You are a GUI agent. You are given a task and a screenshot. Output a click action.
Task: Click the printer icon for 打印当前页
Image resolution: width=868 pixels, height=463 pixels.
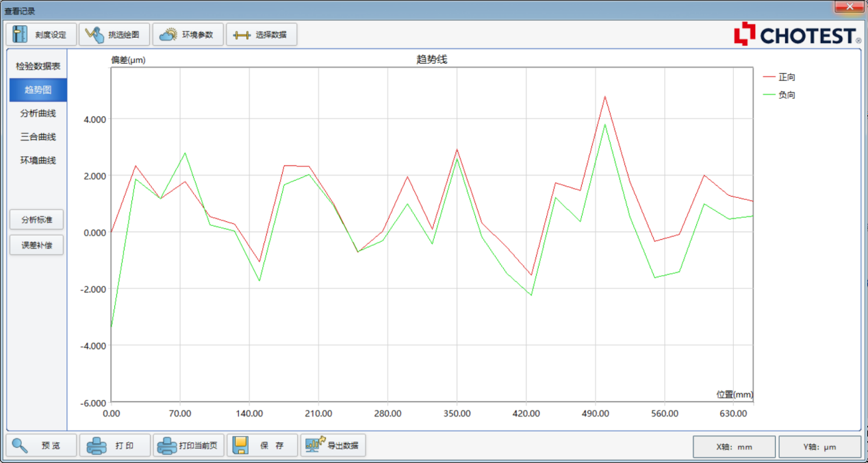[167, 445]
